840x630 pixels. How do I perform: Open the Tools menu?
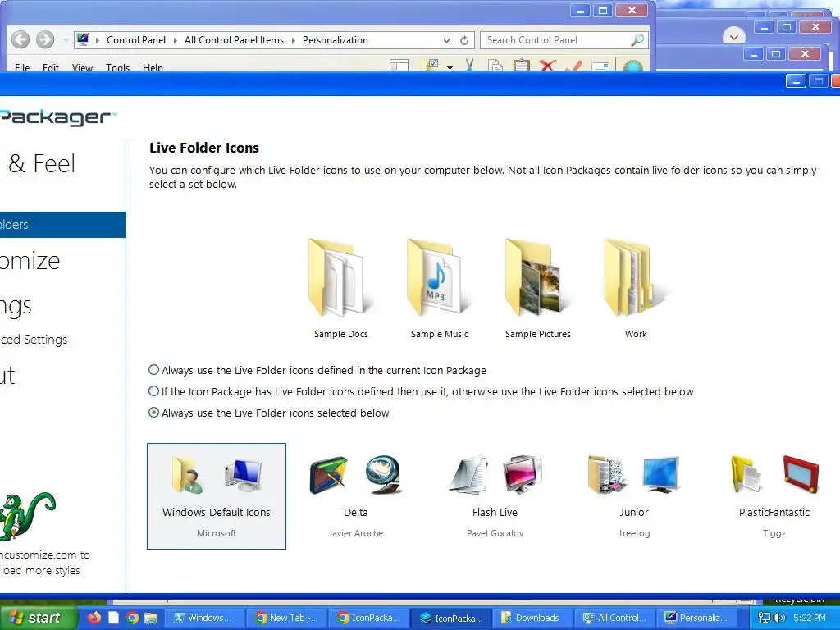[x=118, y=67]
